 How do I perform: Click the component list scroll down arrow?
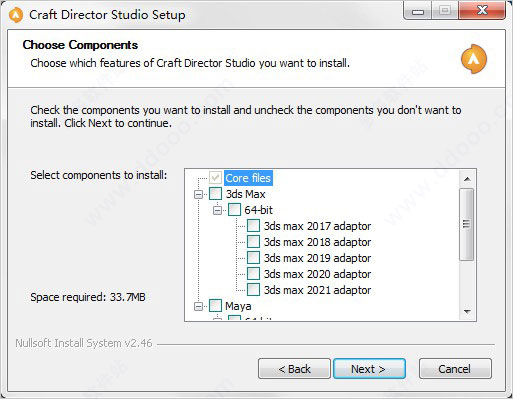point(467,312)
